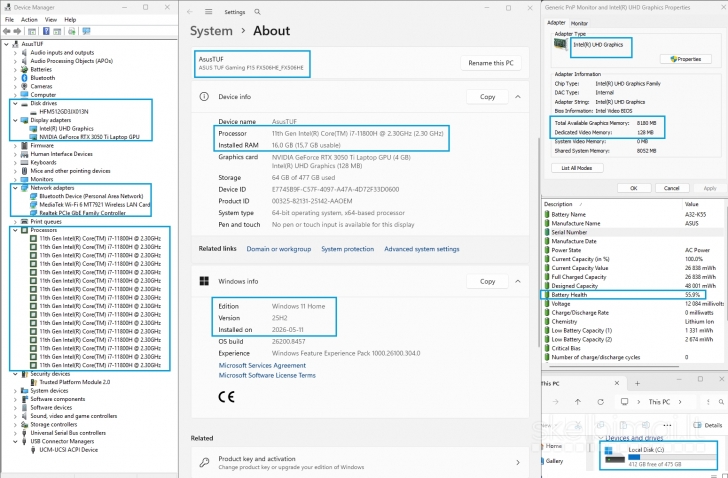
Task: Copy the Windows info details
Action: pos(487,281)
